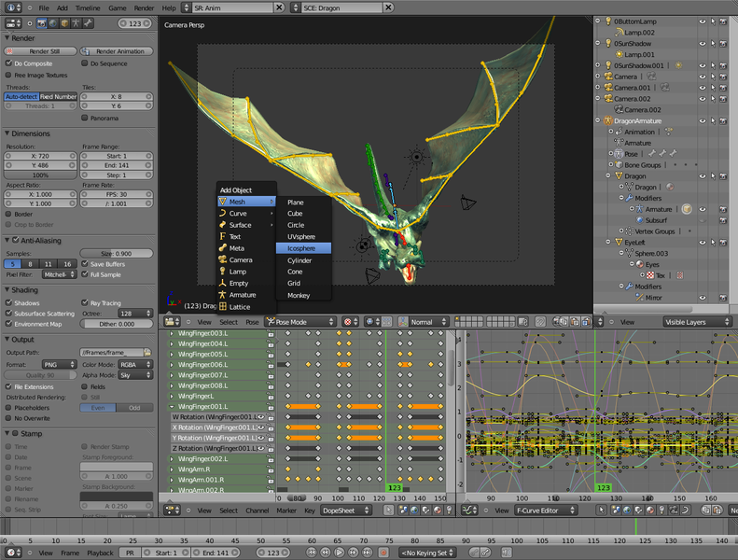Click Lamp icon in Add Object menu
This screenshot has width=738, height=560.
(223, 272)
